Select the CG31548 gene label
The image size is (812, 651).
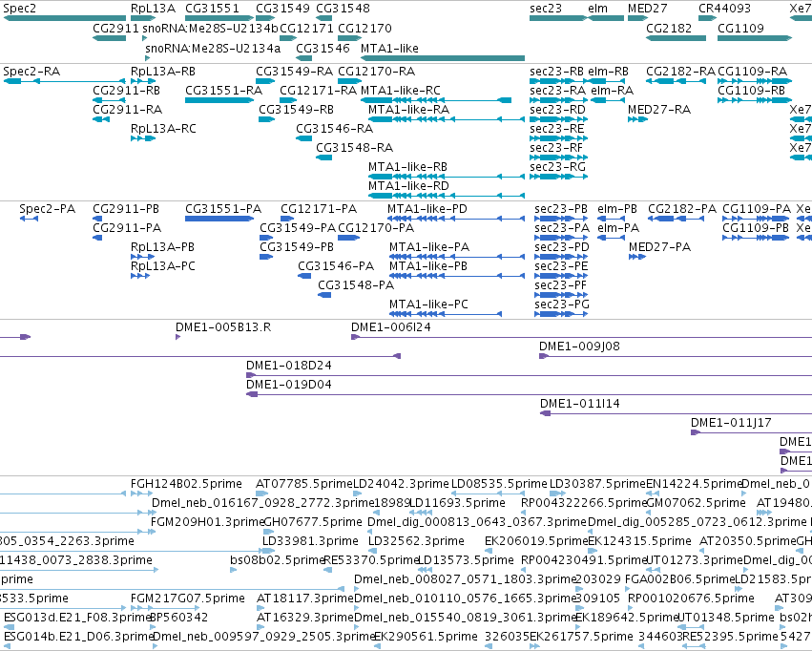pos(343,9)
